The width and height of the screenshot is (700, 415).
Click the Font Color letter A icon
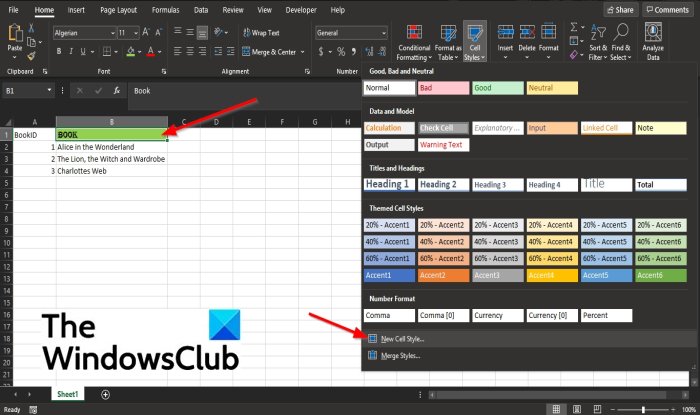pos(150,52)
